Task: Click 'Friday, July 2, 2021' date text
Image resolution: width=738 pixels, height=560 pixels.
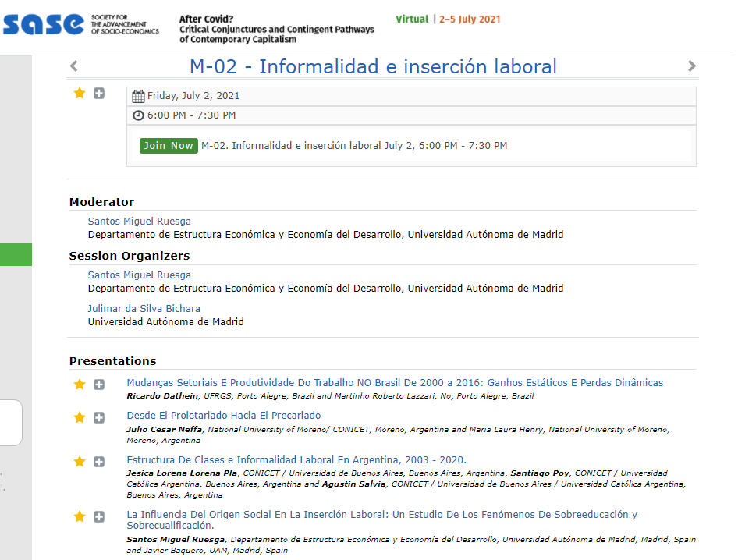Action: pyautogui.click(x=193, y=96)
